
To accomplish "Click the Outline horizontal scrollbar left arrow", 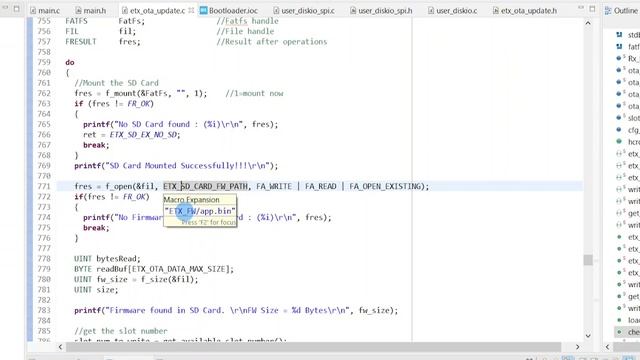I will [x=607, y=347].
